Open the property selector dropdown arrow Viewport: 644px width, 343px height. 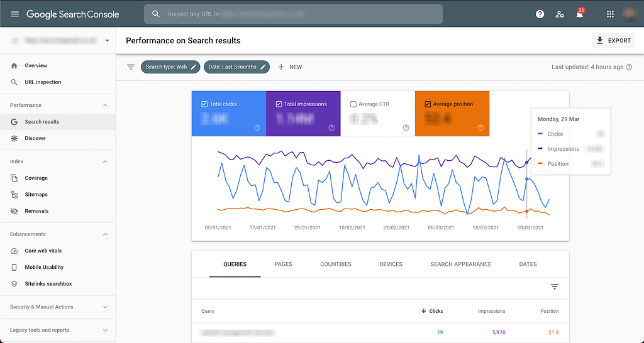point(107,41)
